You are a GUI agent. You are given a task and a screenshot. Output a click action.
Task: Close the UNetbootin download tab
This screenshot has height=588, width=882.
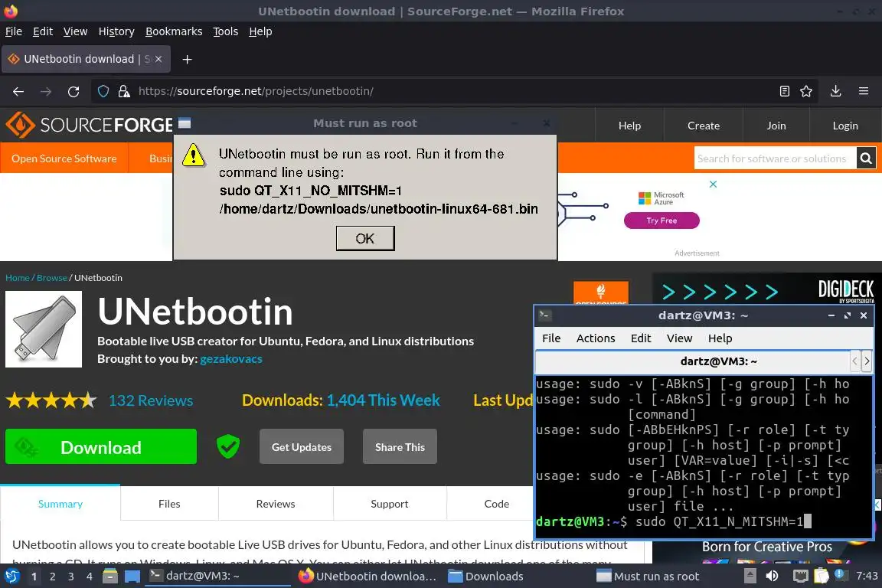(x=158, y=59)
